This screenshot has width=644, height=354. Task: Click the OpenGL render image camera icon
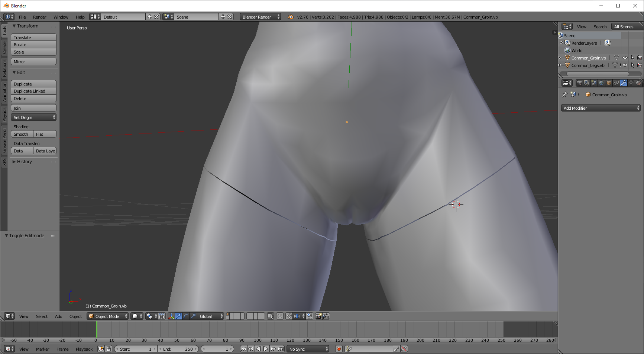[x=318, y=316]
